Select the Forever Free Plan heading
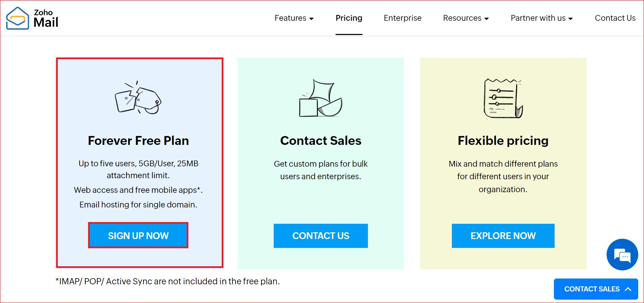This screenshot has height=303, width=644. point(138,140)
